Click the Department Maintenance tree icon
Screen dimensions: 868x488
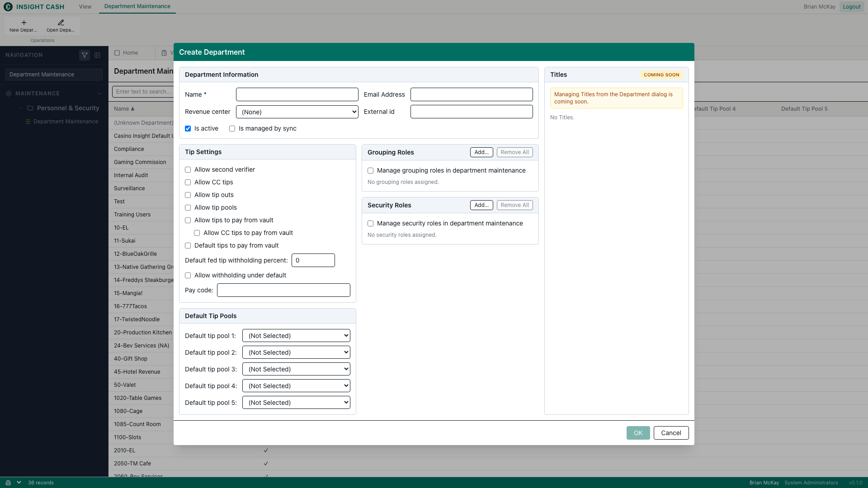click(x=28, y=122)
